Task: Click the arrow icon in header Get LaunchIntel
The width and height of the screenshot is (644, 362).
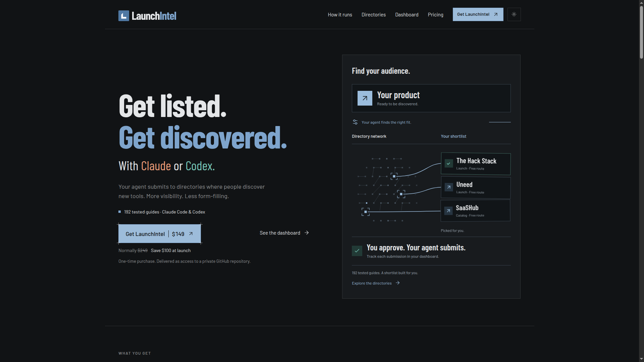Action: pyautogui.click(x=496, y=14)
